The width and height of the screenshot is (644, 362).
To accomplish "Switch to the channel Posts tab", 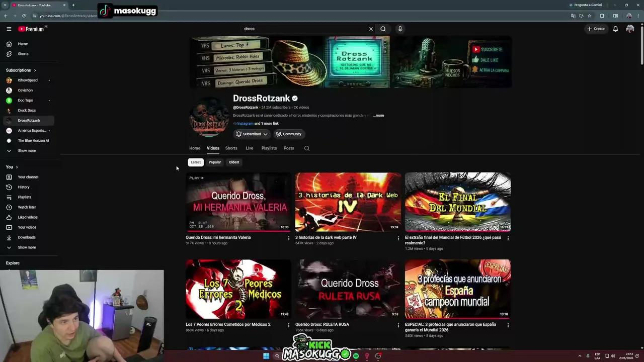I will [x=289, y=148].
